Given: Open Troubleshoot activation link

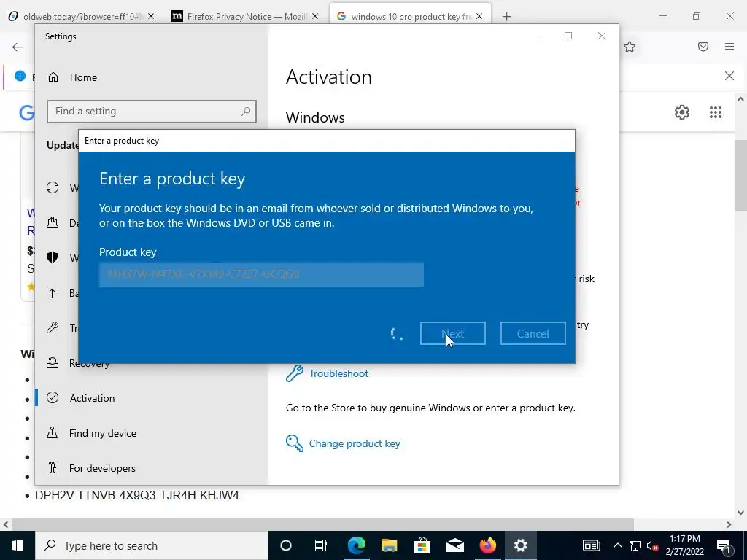Looking at the screenshot, I should coord(338,373).
